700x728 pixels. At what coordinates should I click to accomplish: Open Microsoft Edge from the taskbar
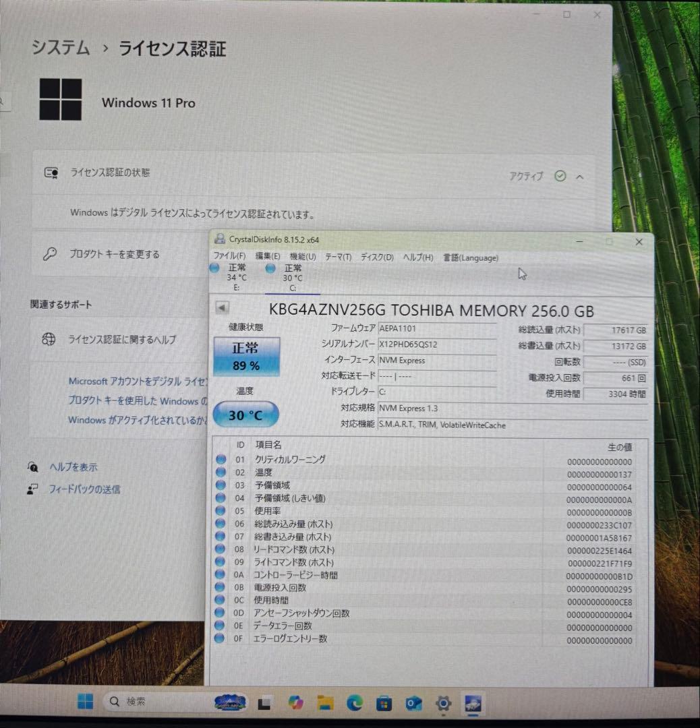pyautogui.click(x=354, y=703)
